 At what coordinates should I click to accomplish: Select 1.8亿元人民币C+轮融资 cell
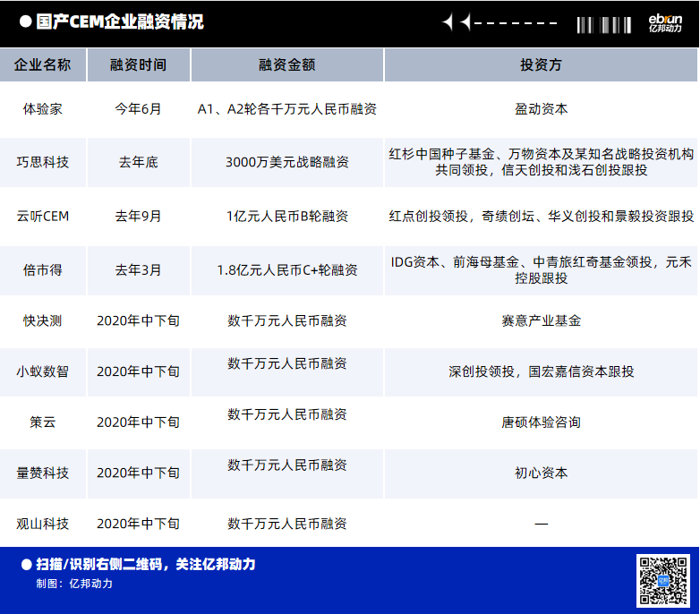[x=286, y=269]
